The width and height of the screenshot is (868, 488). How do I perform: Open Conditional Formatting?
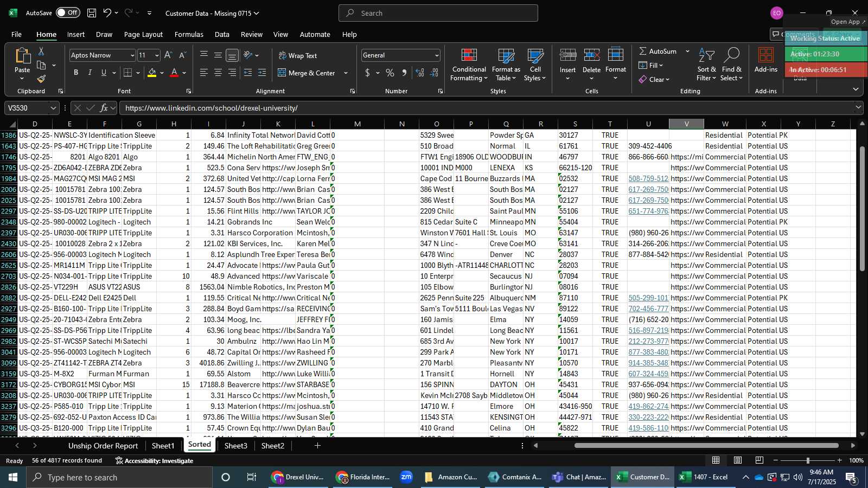[x=469, y=65]
